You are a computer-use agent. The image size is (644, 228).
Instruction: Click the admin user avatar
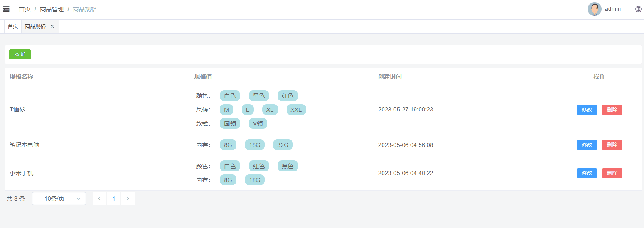point(594,9)
